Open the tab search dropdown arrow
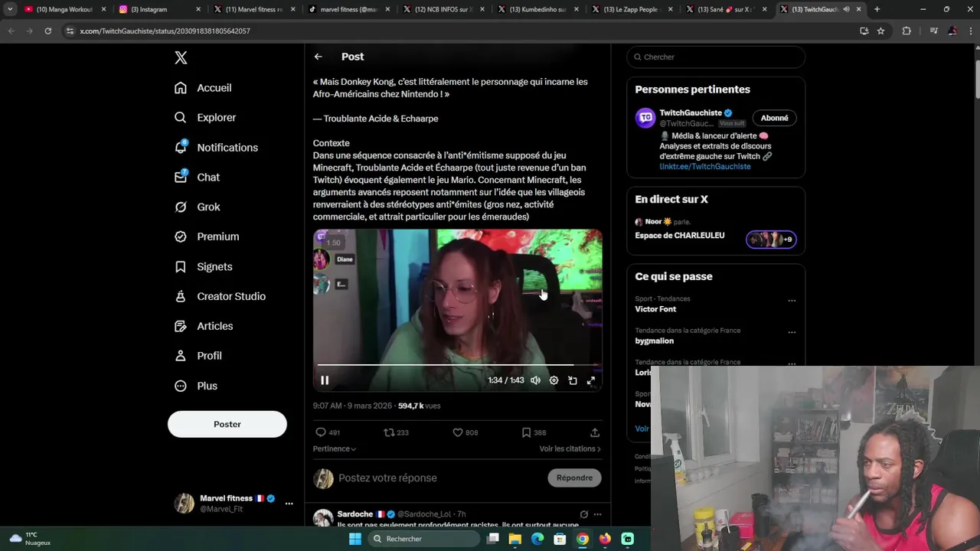 (10, 9)
